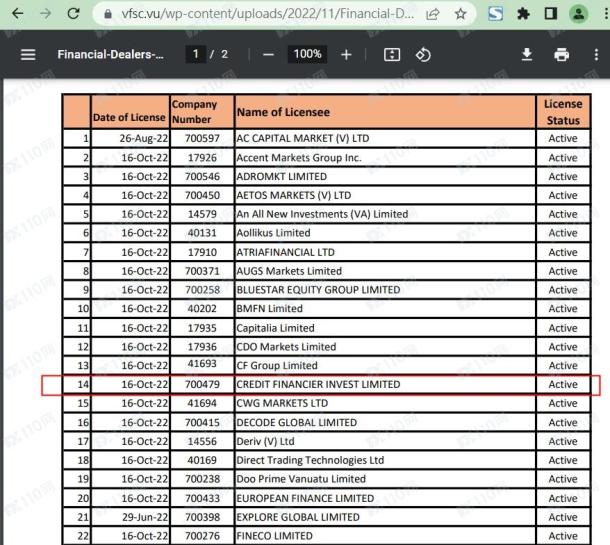
Task: Select An All New Investments (VA) Limited
Action: [x=323, y=214]
